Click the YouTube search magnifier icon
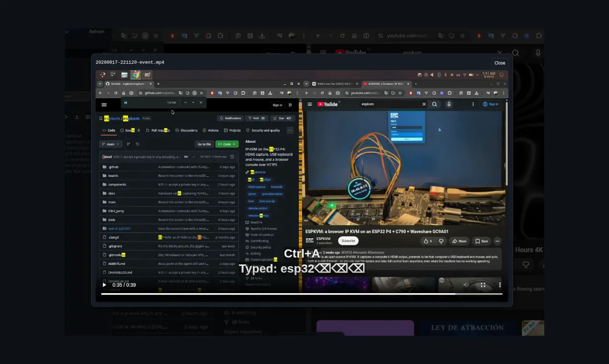 click(x=434, y=104)
